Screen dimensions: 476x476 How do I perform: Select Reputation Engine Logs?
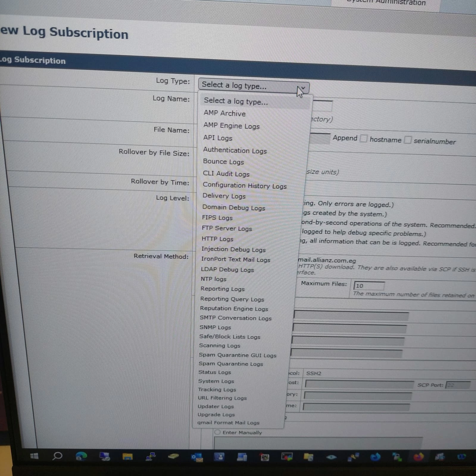coord(234,308)
